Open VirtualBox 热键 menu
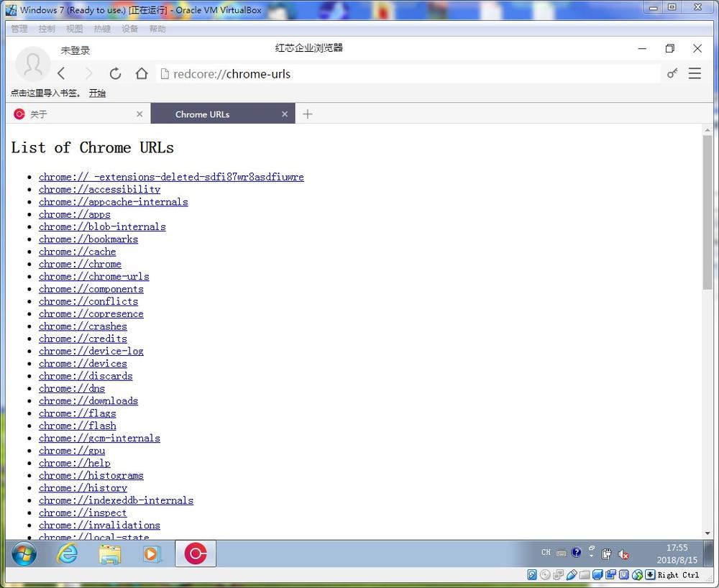 click(x=102, y=29)
